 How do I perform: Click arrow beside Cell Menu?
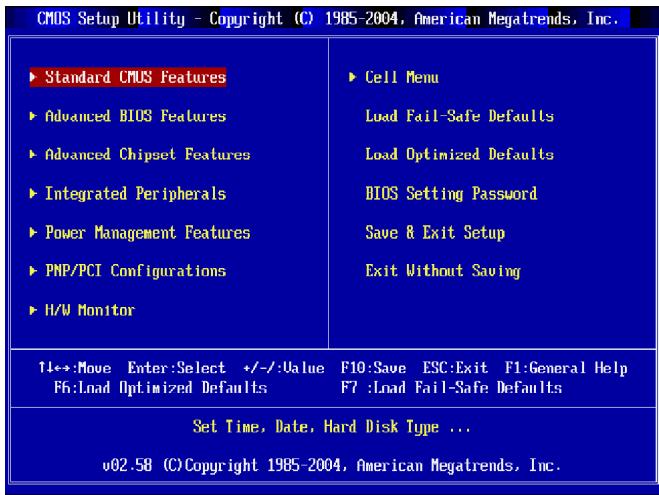coord(353,77)
